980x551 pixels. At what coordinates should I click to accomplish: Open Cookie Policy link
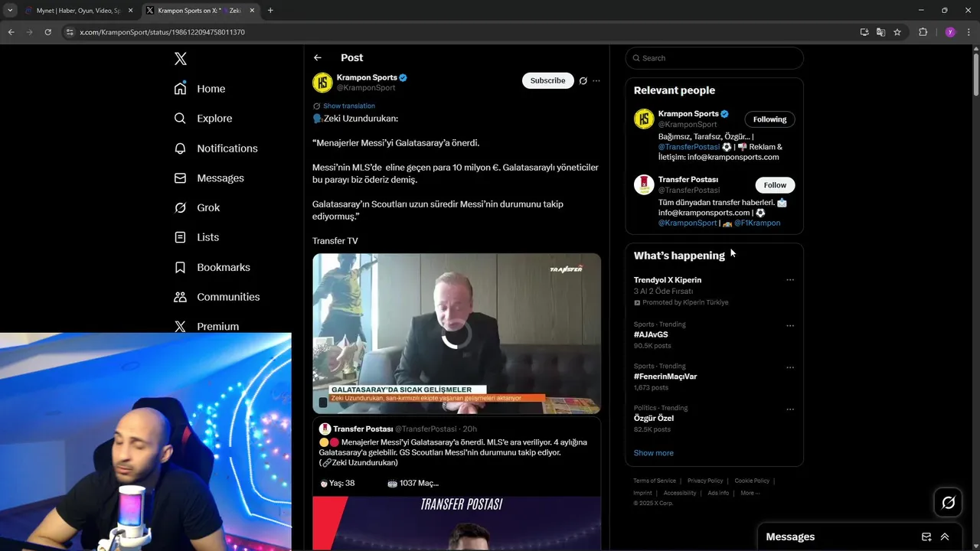click(752, 481)
